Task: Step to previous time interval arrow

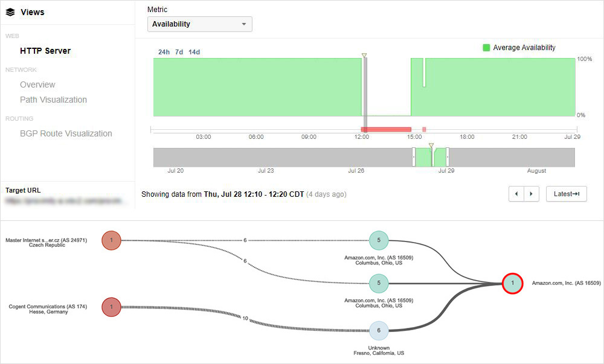Action: pos(516,194)
